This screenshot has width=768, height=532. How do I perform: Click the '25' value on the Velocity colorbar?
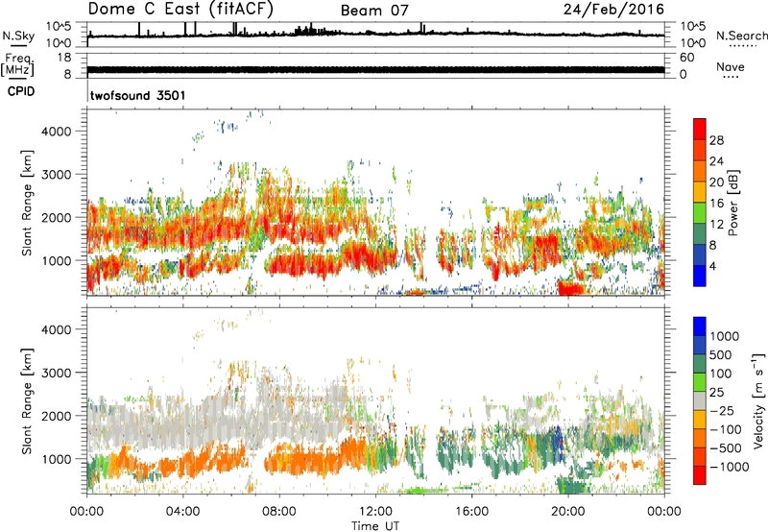tap(716, 392)
